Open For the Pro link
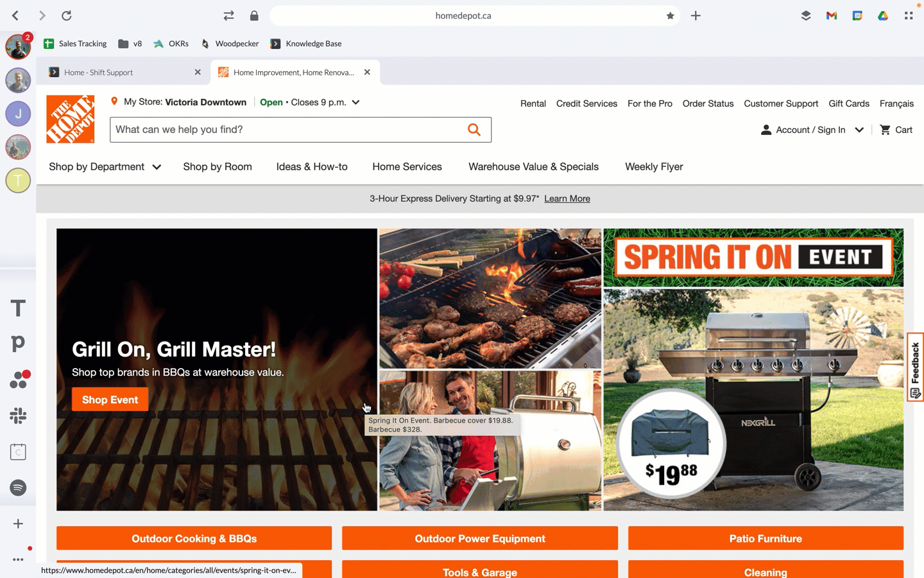924x578 pixels. tap(650, 103)
